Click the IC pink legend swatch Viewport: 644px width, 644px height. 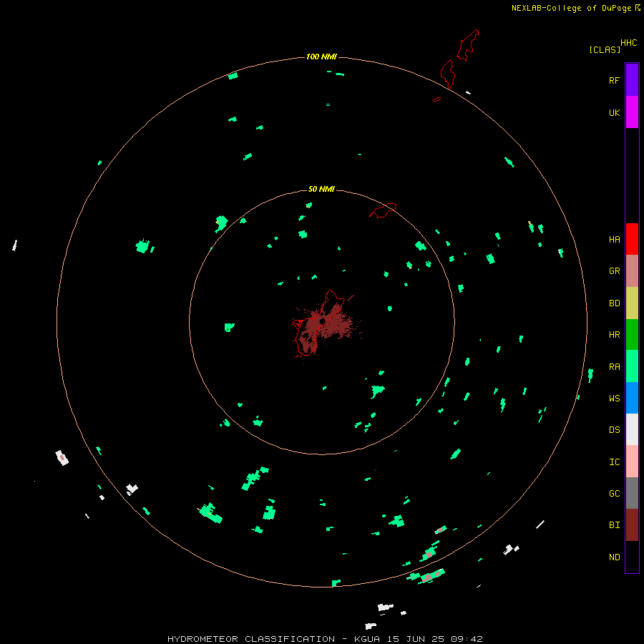632,462
